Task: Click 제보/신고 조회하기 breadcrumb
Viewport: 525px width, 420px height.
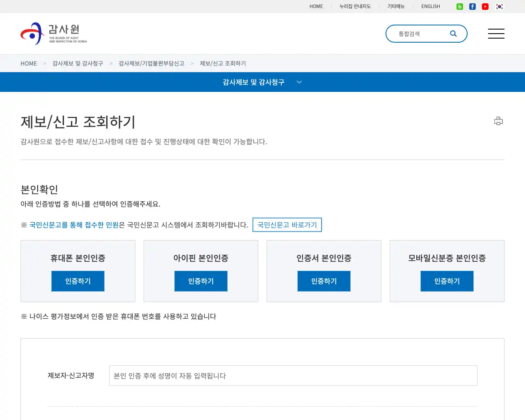Action: tap(223, 64)
